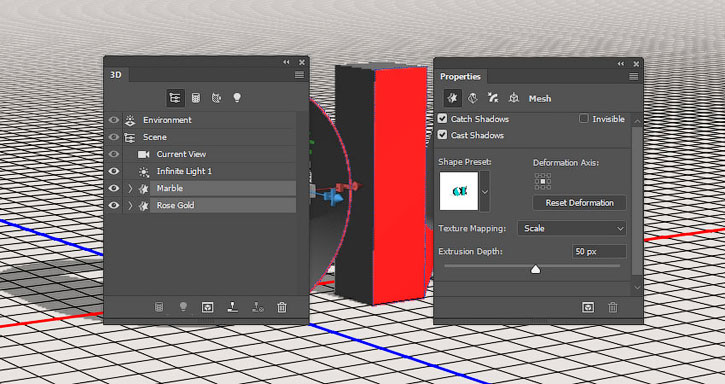
Task: Close the 3D panel
Action: click(x=301, y=62)
